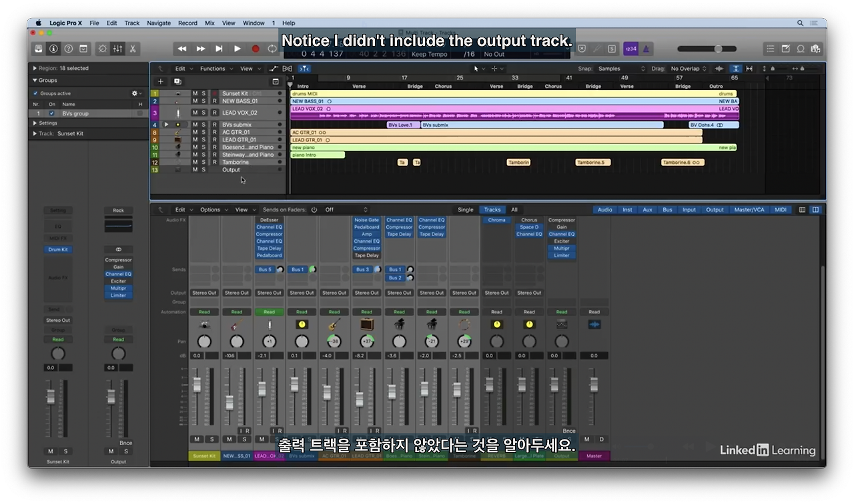The height and width of the screenshot is (504, 854).
Task: Click Go to Beginning transport button
Action: pos(219,49)
